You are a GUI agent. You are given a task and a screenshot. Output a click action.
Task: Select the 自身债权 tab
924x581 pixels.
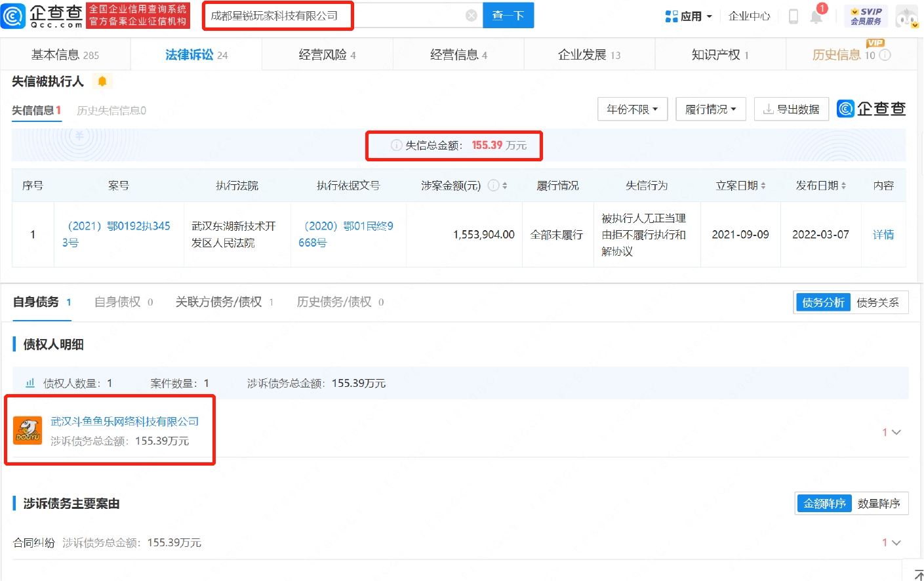[123, 302]
